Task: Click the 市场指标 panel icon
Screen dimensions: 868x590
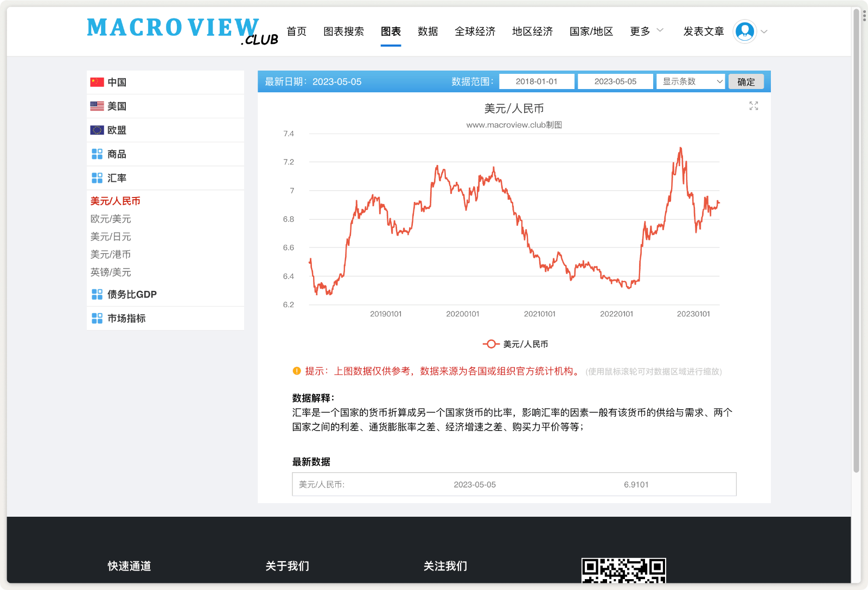Action: (96, 318)
